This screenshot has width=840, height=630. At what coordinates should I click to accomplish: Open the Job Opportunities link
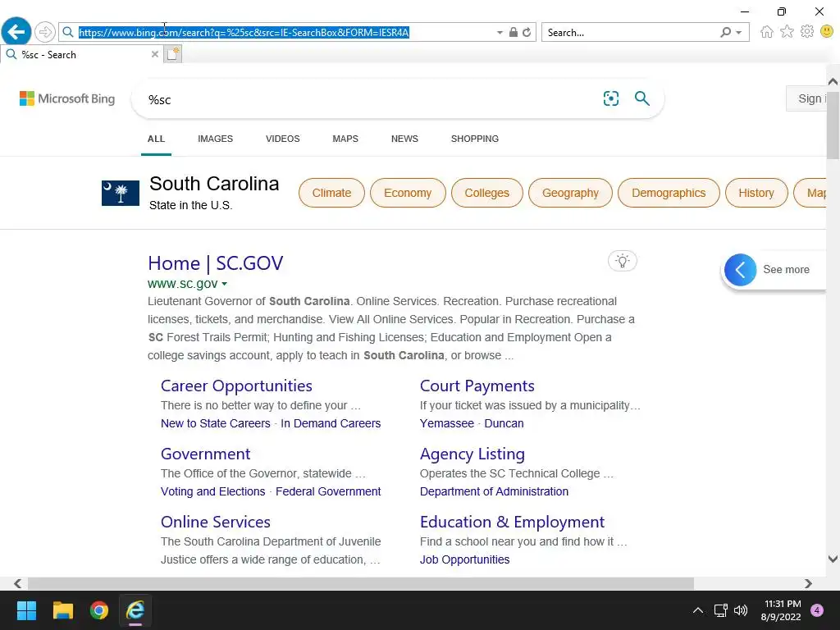click(464, 559)
